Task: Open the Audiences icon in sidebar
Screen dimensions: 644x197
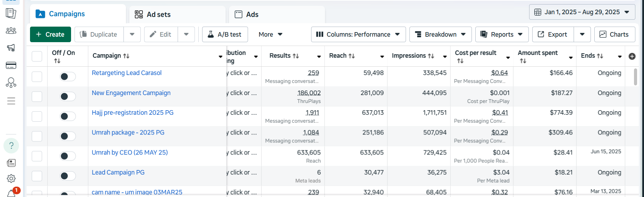Action: click(11, 31)
